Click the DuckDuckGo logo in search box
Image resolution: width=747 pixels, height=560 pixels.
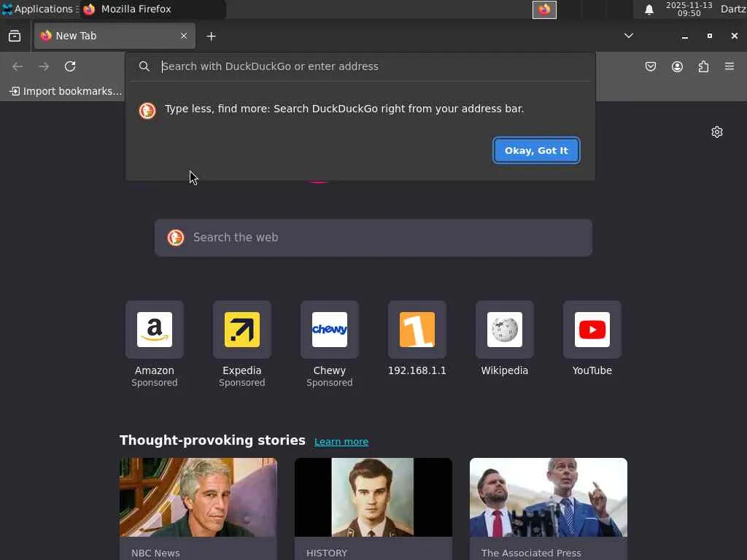pyautogui.click(x=176, y=237)
